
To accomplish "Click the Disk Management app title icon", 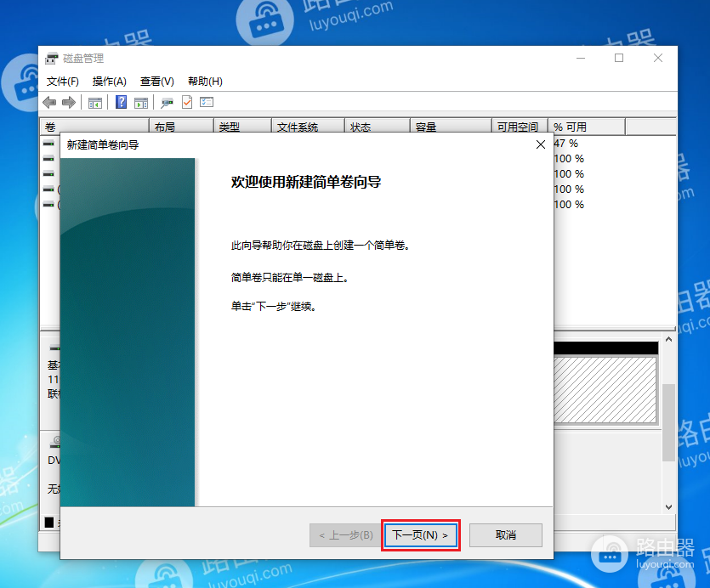I will click(x=52, y=58).
